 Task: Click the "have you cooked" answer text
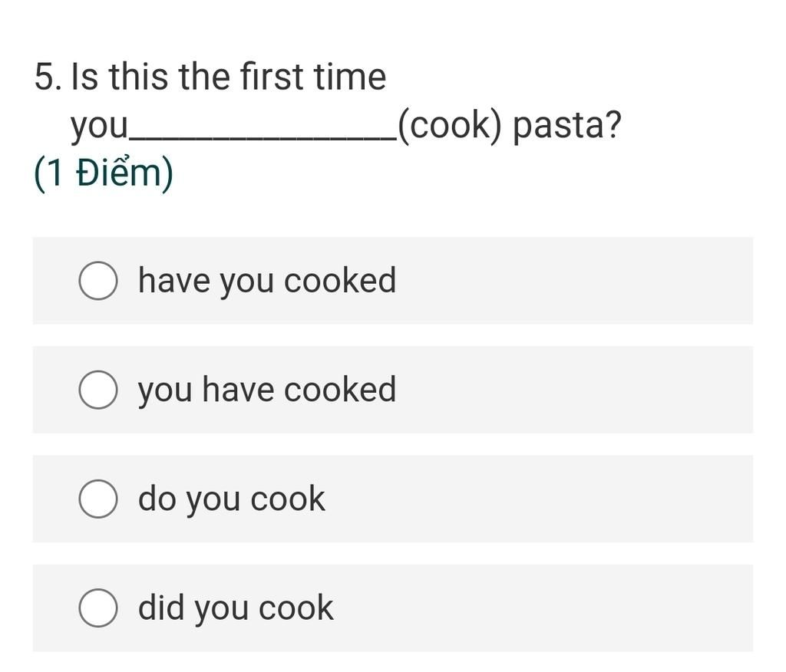pyautogui.click(x=266, y=281)
